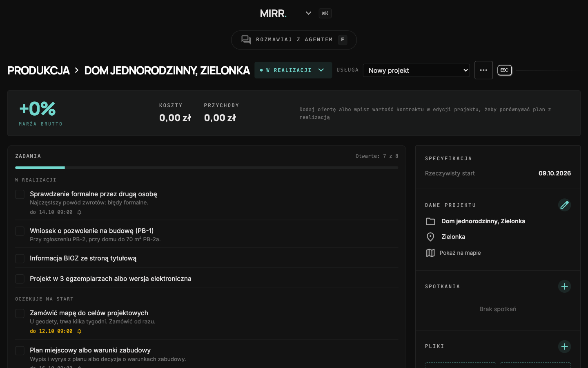This screenshot has height=368, width=588.
Task: Check Sprawdzenie formalne przez drugą osobę task
Action: [20, 194]
